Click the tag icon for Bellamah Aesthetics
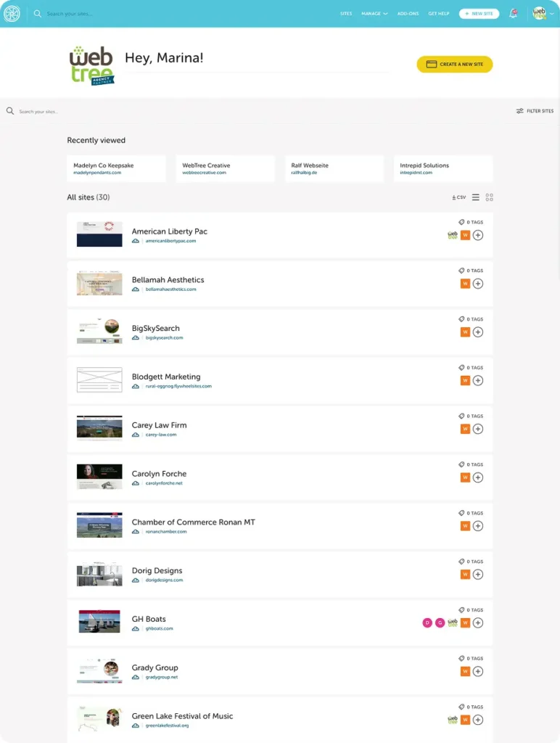 pos(461,271)
